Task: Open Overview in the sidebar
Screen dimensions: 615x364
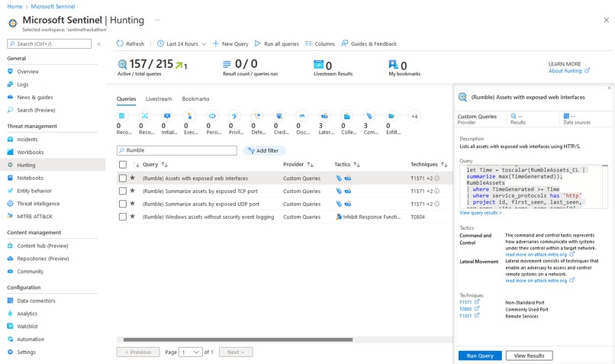Action: (27, 72)
